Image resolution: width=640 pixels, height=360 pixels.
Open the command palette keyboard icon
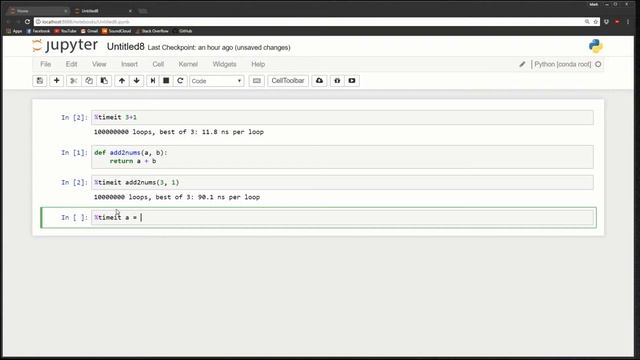(x=256, y=81)
